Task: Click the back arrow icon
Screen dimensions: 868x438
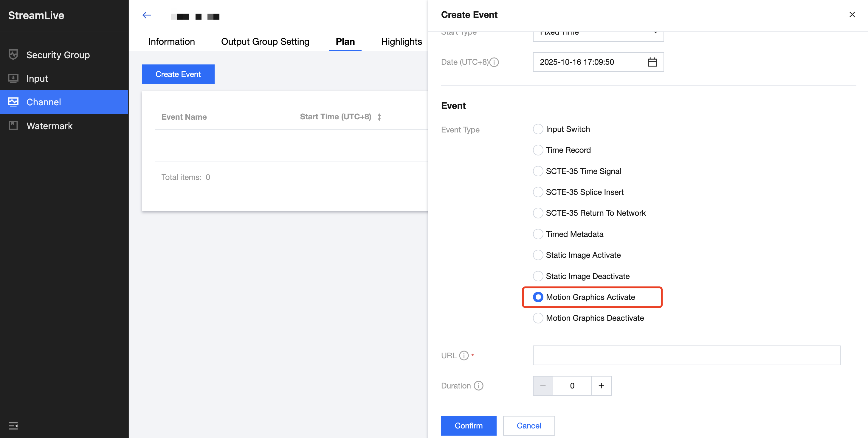Action: 147,15
